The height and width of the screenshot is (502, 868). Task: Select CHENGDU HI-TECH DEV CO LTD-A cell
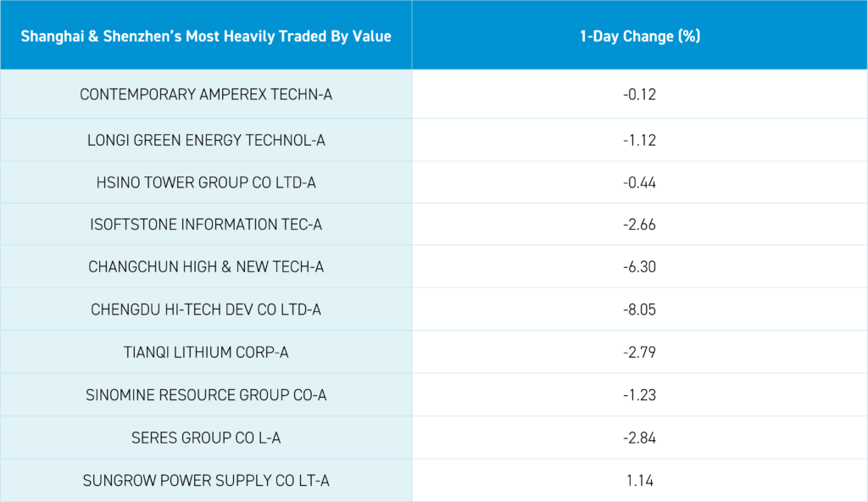tap(206, 310)
